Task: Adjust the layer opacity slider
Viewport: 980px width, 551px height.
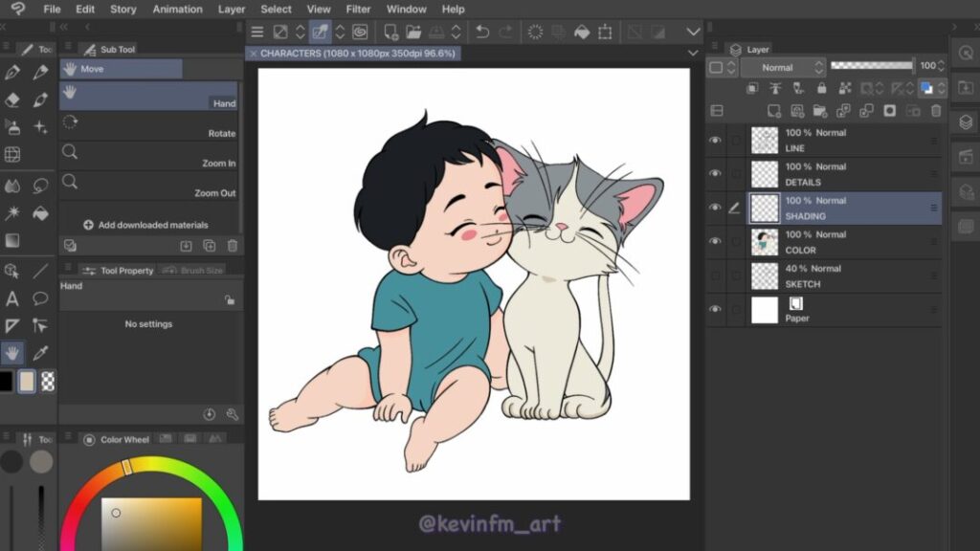Action: click(871, 66)
